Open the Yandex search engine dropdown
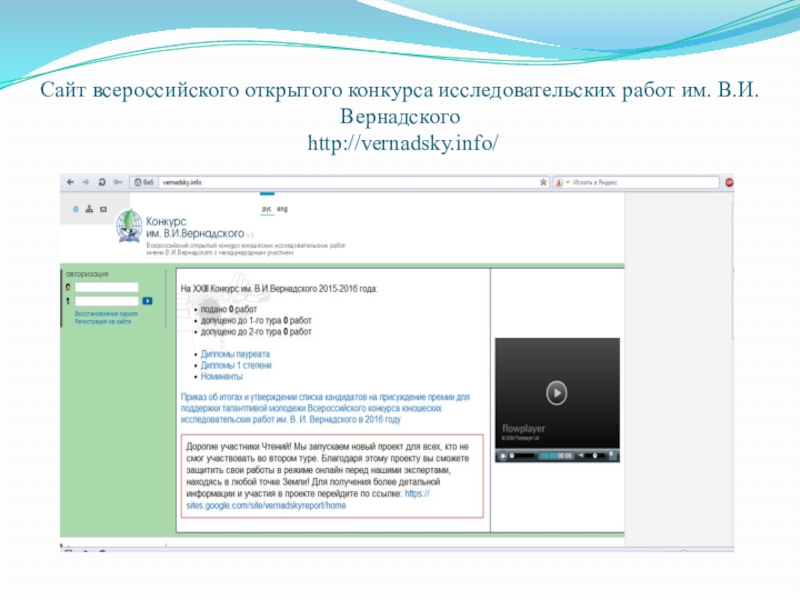Image resolution: width=800 pixels, height=600 pixels. 562,182
